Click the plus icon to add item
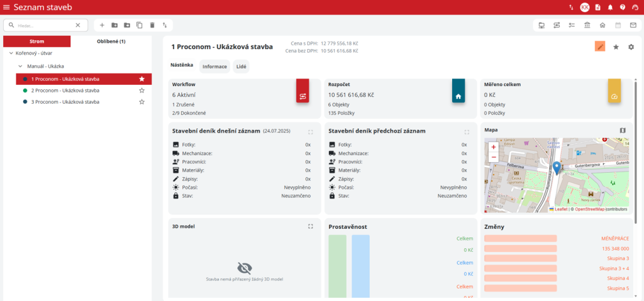Screen dimensions: 644x301 click(102, 25)
